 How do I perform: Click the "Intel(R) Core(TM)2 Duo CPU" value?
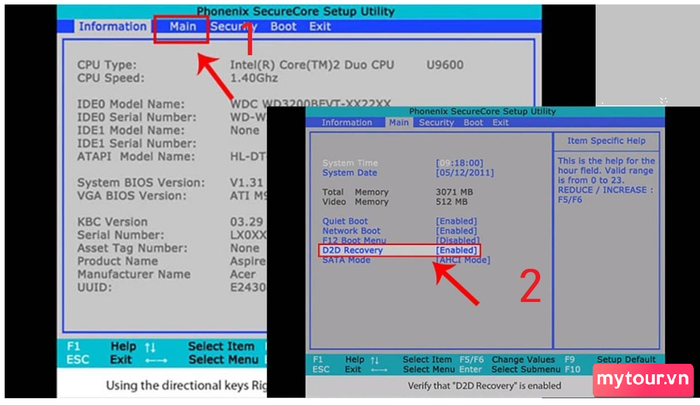(x=312, y=65)
